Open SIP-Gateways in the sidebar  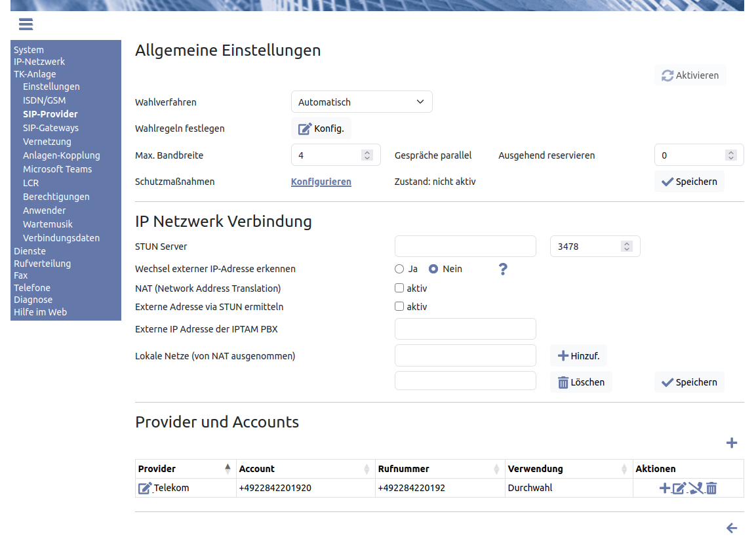click(x=50, y=128)
